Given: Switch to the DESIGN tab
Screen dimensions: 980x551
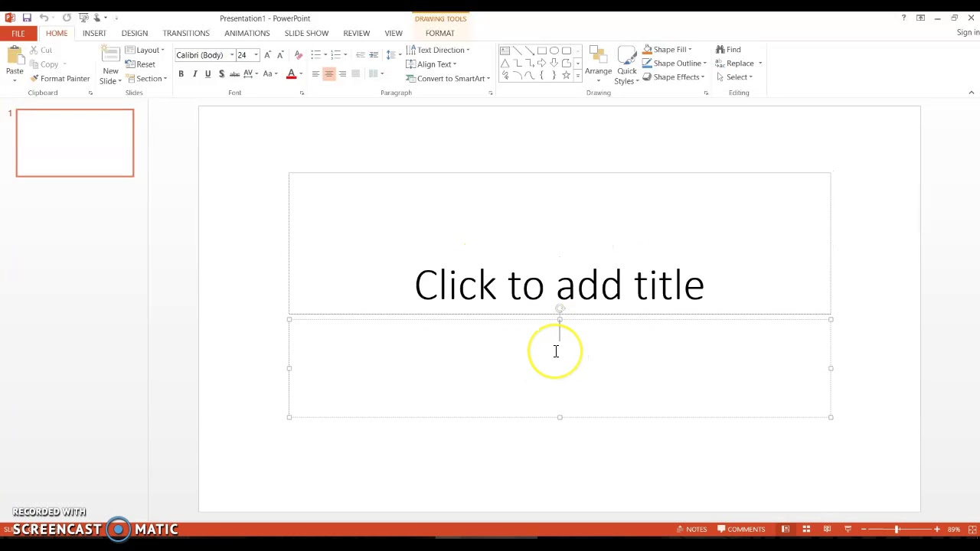Looking at the screenshot, I should (135, 34).
